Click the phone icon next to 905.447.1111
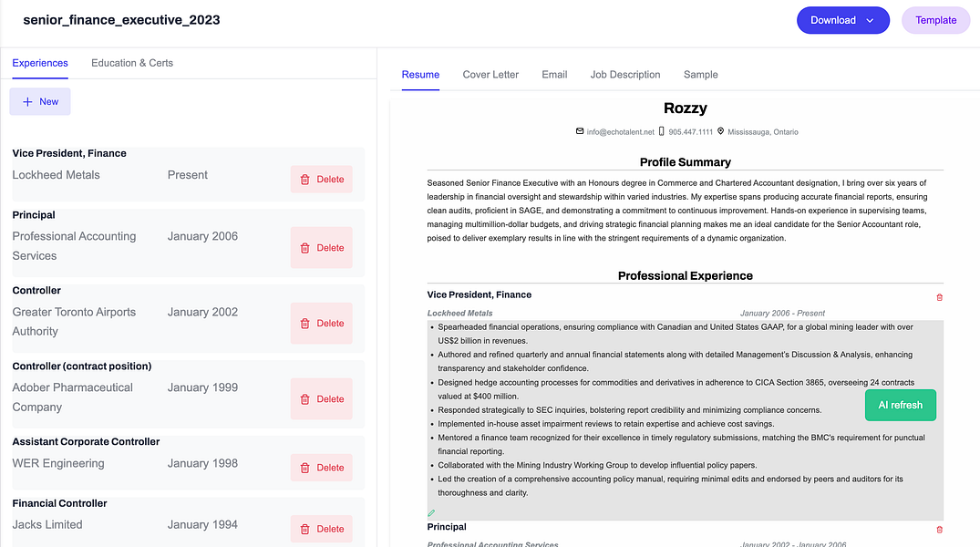The width and height of the screenshot is (980, 547). click(662, 130)
